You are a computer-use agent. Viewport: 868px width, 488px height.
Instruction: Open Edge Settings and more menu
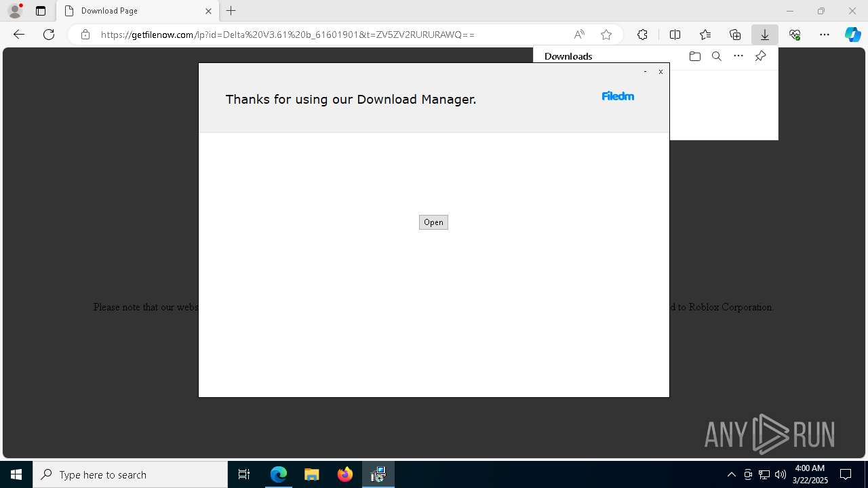825,35
